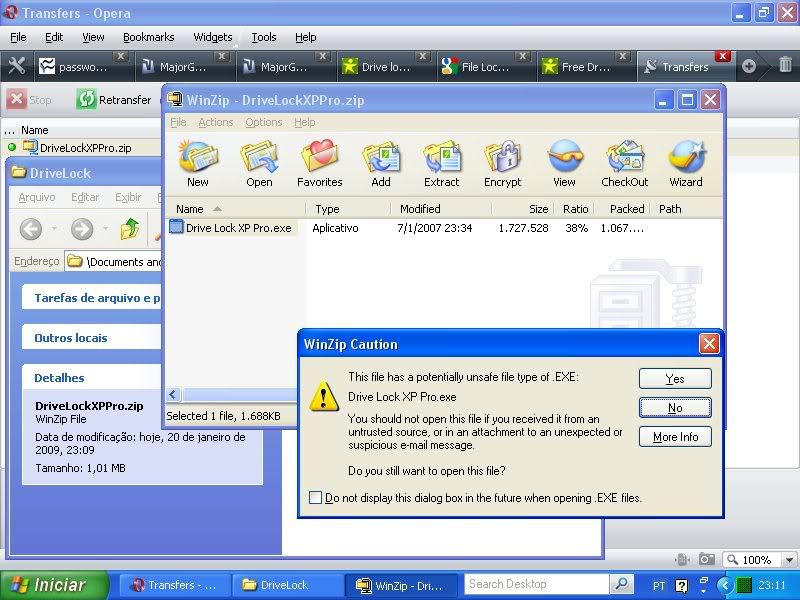800x600 pixels.
Task: Expand Outros locais panel
Action: (x=92, y=338)
